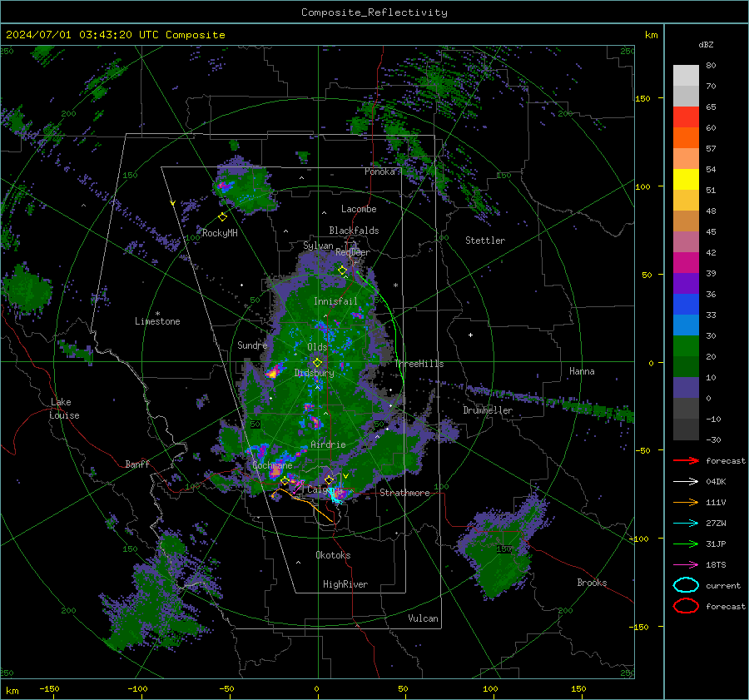Select the green 31JP track arrow
Viewport: 749px width, 700px height.
coord(686,544)
